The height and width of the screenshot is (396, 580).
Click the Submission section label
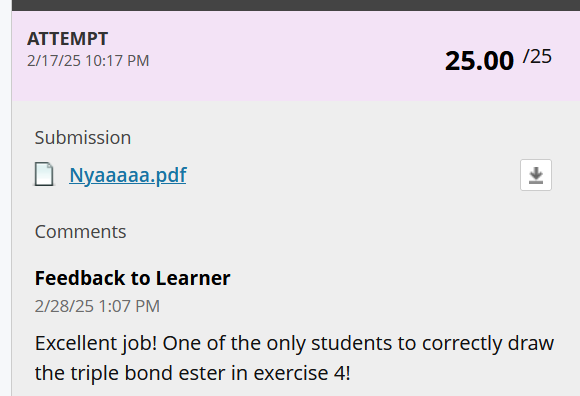point(83,138)
